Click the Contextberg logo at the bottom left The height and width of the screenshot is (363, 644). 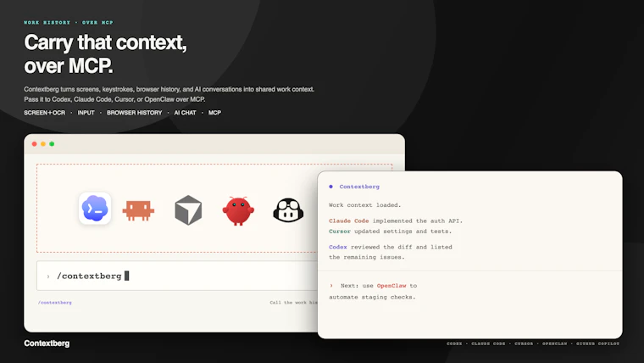click(x=47, y=343)
